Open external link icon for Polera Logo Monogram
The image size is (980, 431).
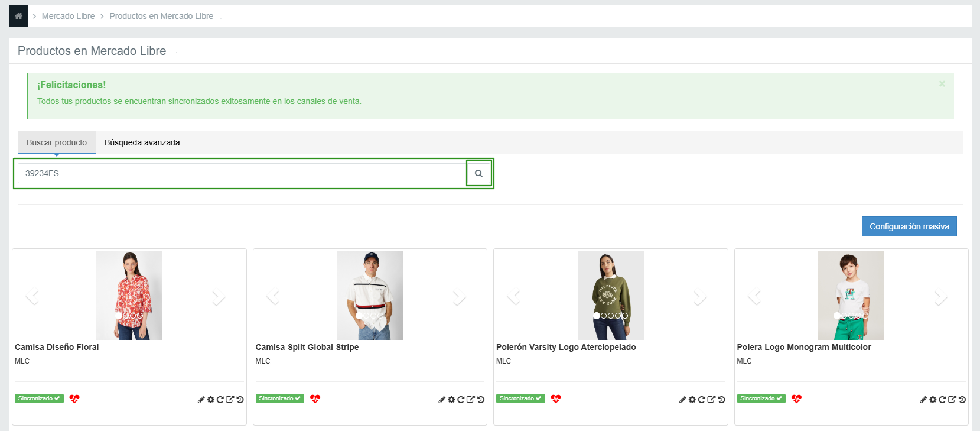click(x=952, y=400)
